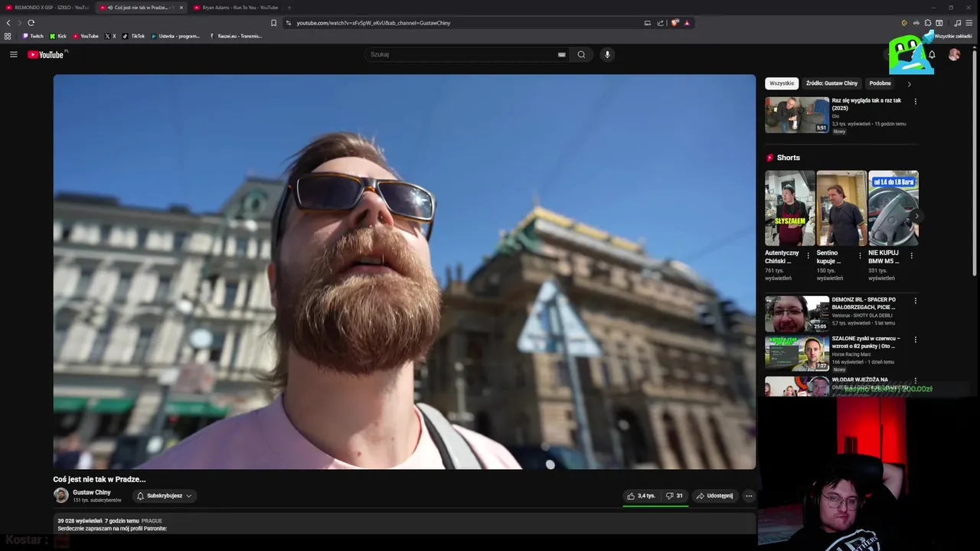Close the 'Coś jest nie tak w Pradze' tab

click(181, 8)
